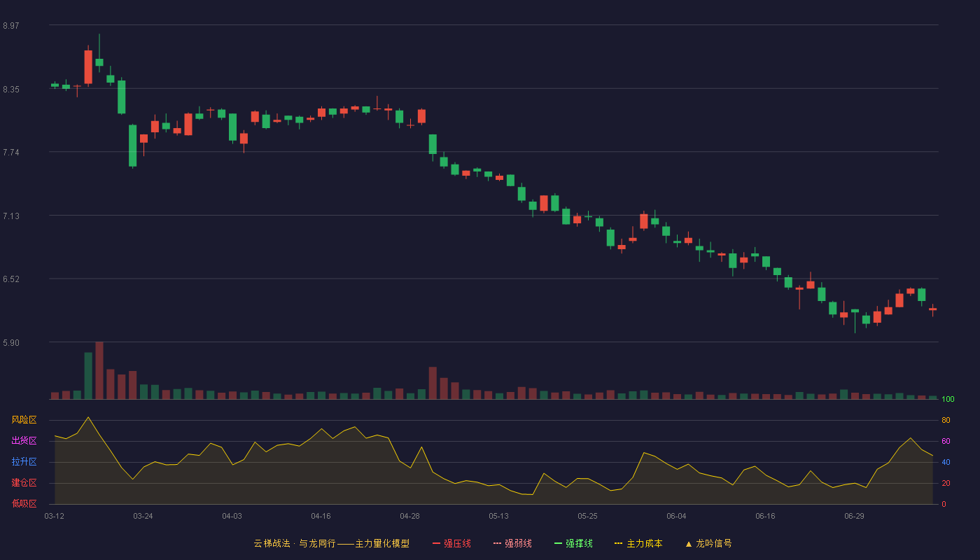Click the 06-04 date label
This screenshot has height=560, width=980.
pos(677,516)
